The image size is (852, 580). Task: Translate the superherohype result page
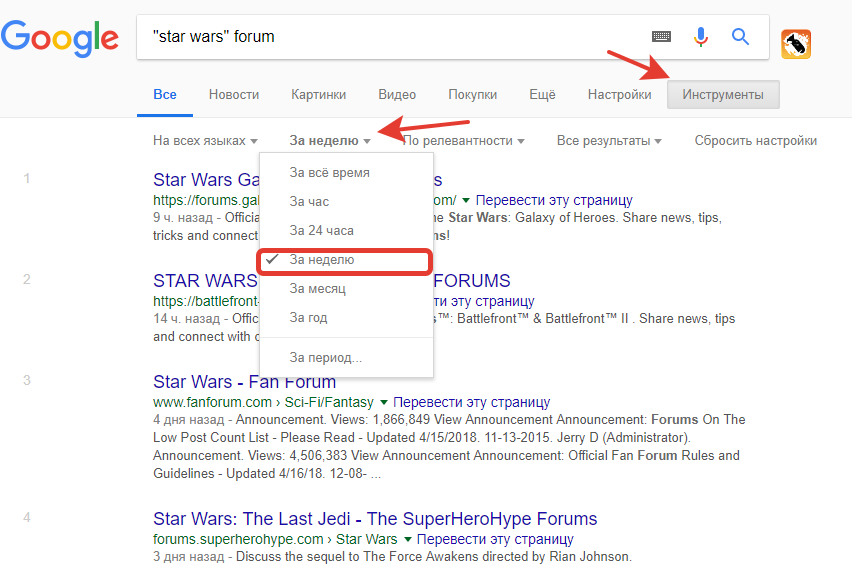point(495,539)
